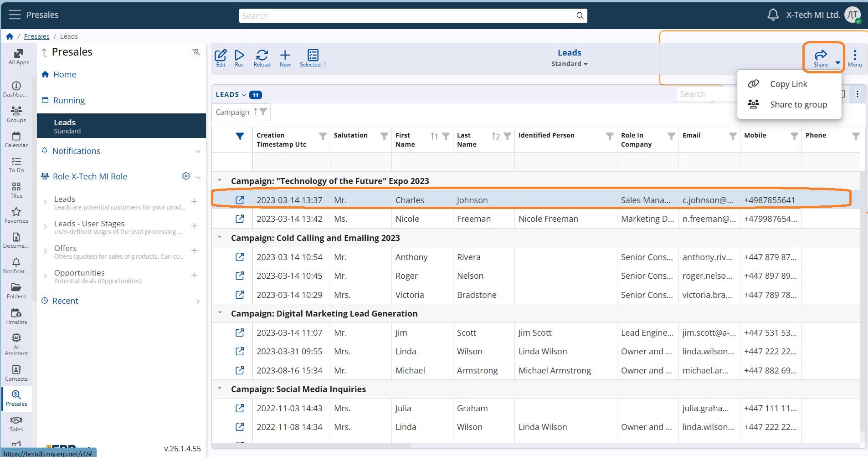Screen dimensions: 868x460
Task: Open the hamburger navigation menu
Action: (x=15, y=15)
